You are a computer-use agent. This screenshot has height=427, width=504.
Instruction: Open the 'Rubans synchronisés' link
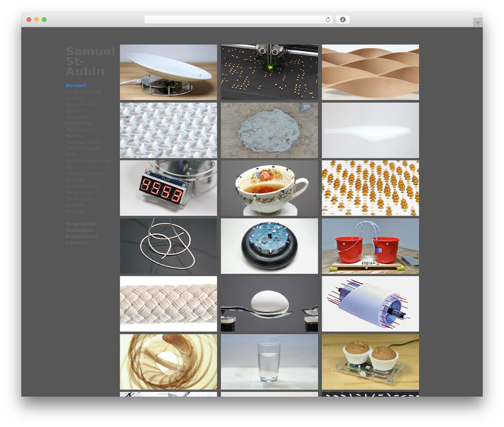(82, 183)
